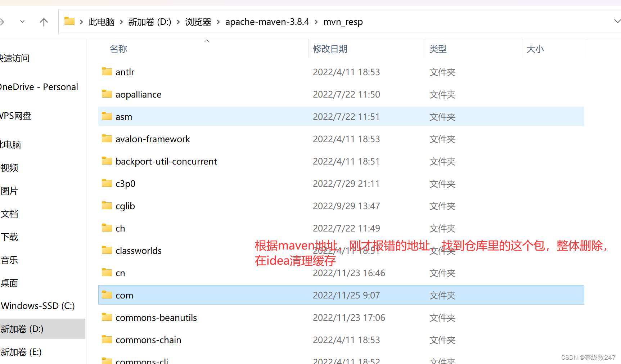
Task: Navigate to apache-maven-3.8.4 breadcrumb
Action: coord(267,22)
